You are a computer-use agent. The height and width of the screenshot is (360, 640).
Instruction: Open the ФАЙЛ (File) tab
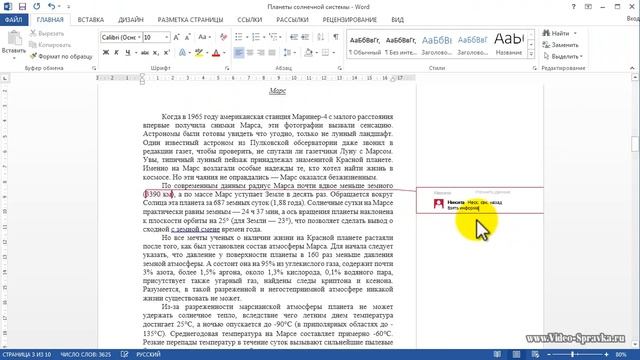point(13,20)
